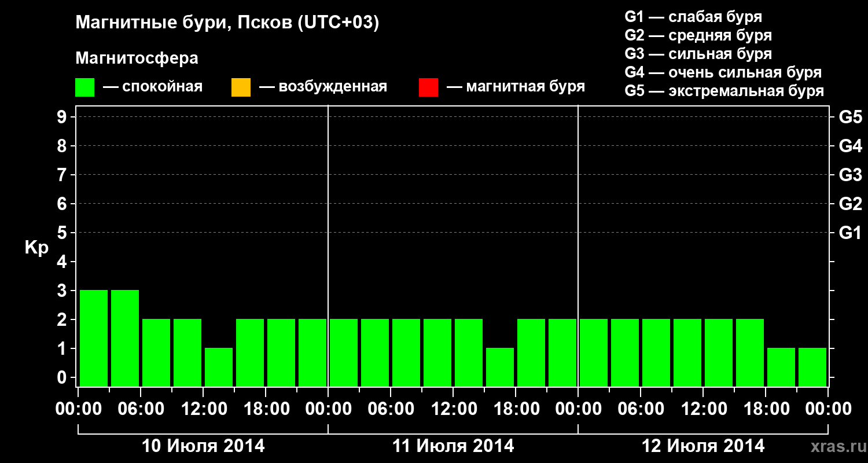This screenshot has width=868, height=463.
Task: Click the '11 Июля 2014' date label
Action: click(453, 446)
